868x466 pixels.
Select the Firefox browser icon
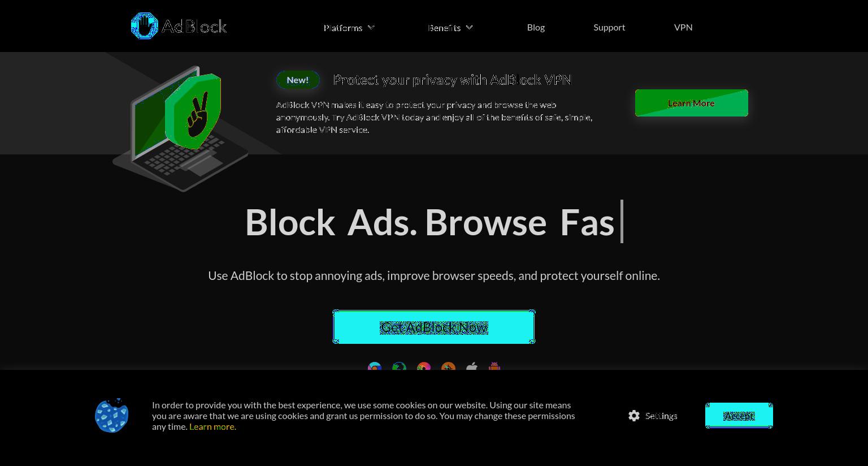pos(424,366)
